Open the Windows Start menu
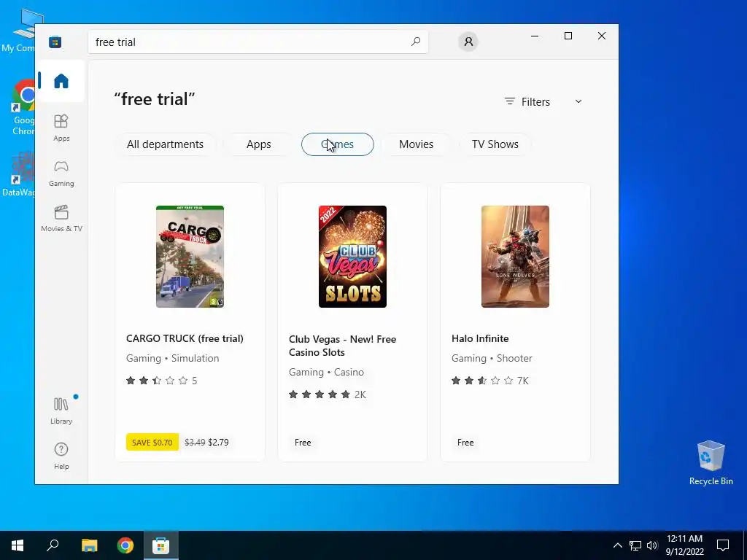The image size is (747, 560). (18, 545)
